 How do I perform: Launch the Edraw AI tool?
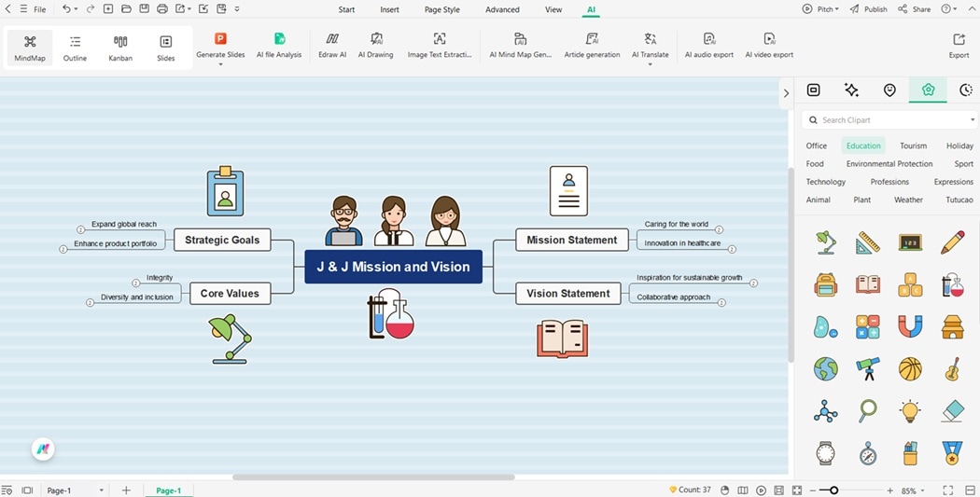pyautogui.click(x=332, y=47)
